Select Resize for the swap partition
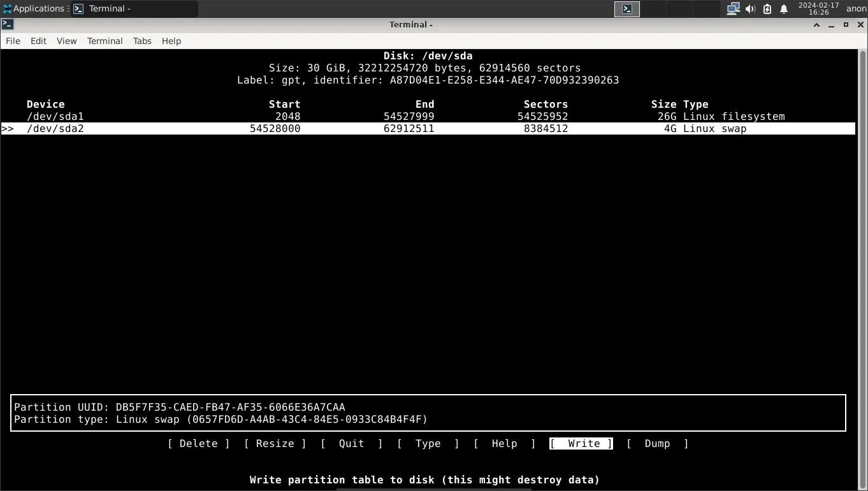This screenshot has height=491, width=868. click(275, 443)
